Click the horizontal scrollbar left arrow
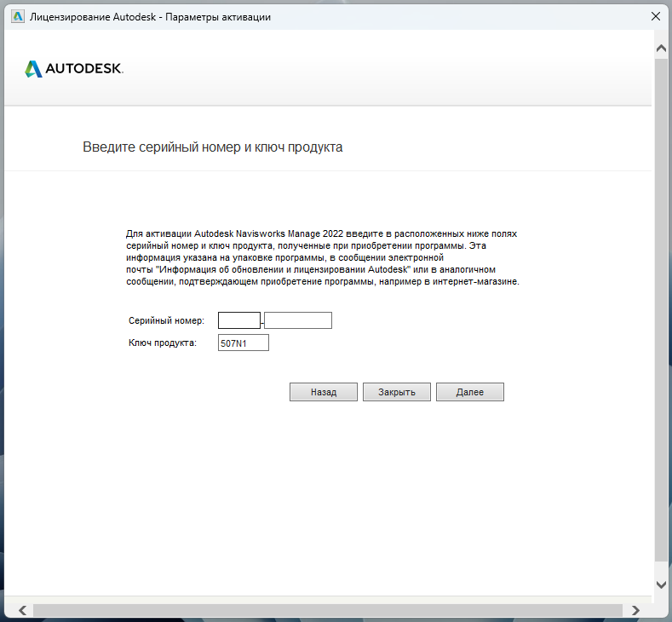Image resolution: width=672 pixels, height=622 pixels. coord(22,610)
